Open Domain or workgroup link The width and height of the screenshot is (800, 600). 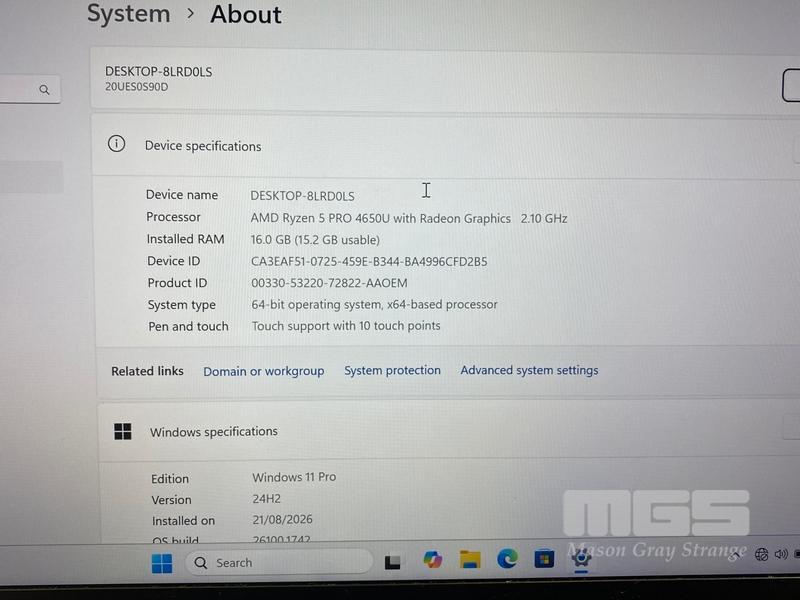click(x=264, y=371)
